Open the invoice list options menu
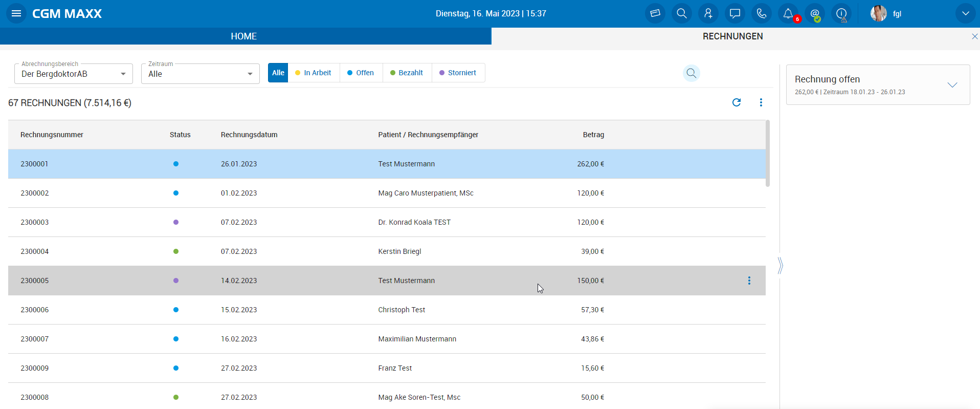This screenshot has width=980, height=409. pos(761,102)
